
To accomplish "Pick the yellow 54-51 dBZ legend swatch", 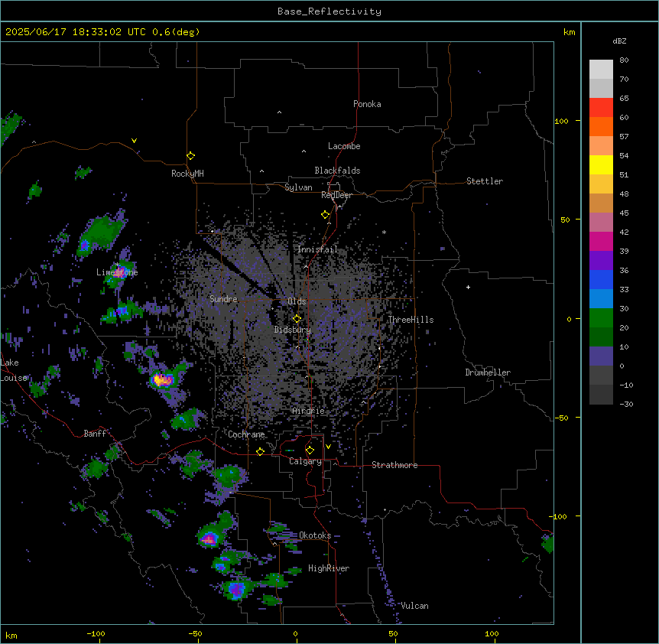I will tap(601, 164).
